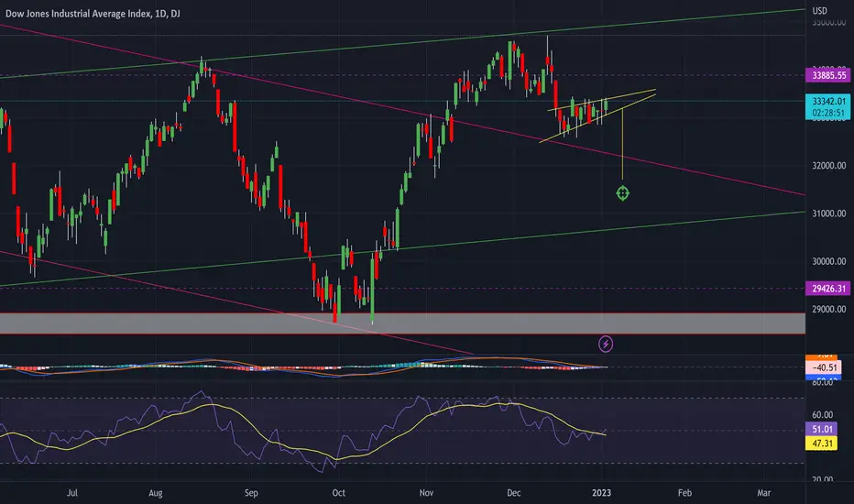
Task: Click the 31000.00 price axis label
Action: click(x=829, y=214)
